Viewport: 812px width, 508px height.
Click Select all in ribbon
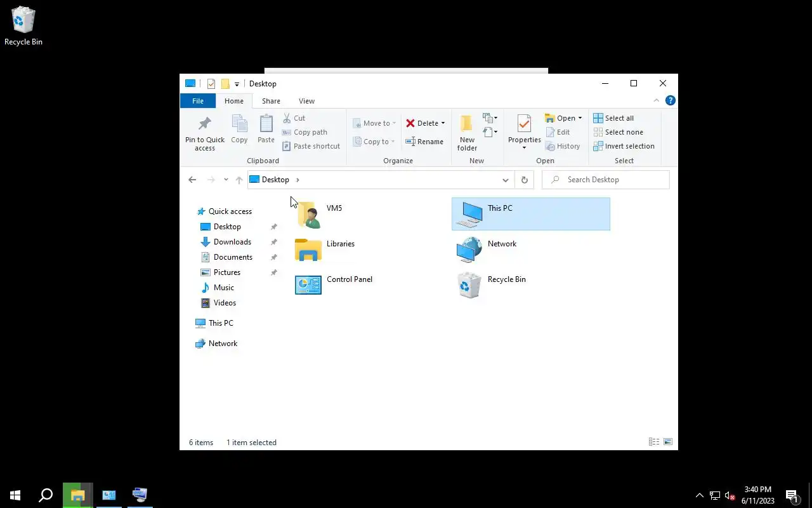click(613, 118)
